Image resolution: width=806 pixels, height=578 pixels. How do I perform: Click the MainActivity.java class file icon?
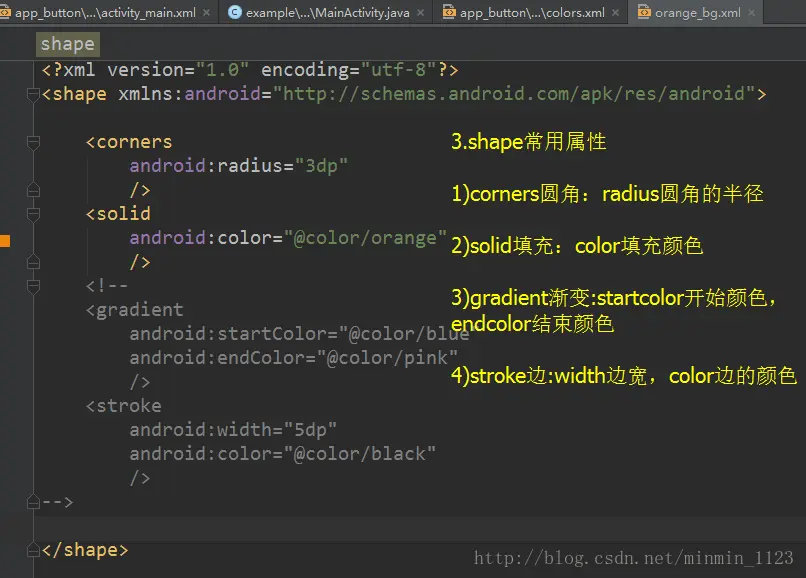click(234, 12)
